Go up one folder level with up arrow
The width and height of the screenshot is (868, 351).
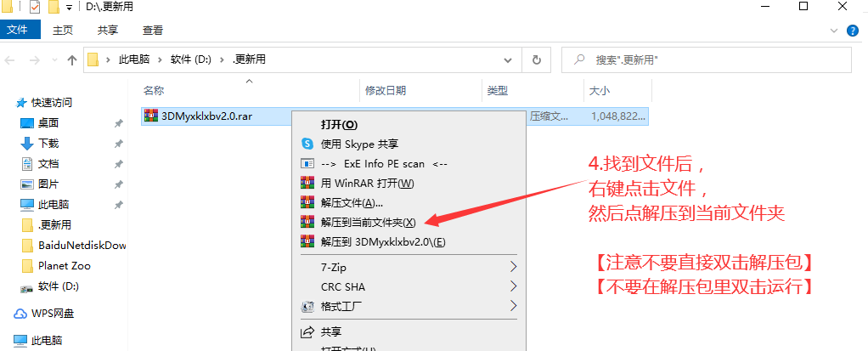(72, 60)
